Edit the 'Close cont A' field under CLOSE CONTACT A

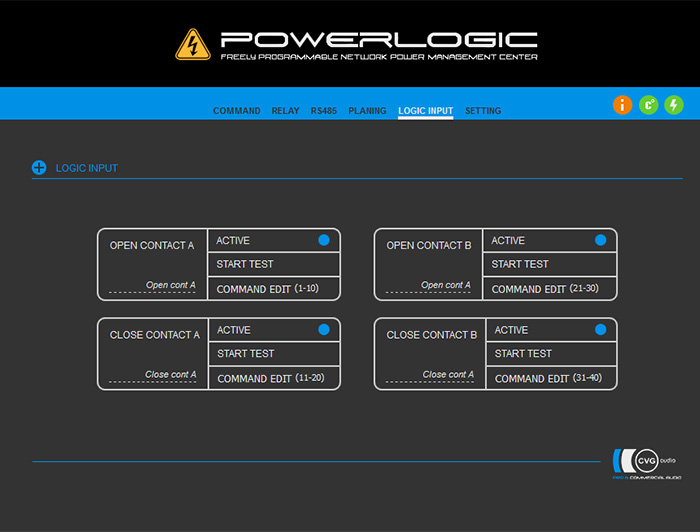153,375
